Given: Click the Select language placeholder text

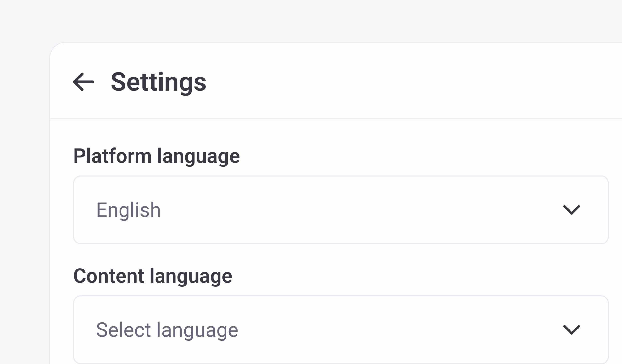Looking at the screenshot, I should [167, 330].
